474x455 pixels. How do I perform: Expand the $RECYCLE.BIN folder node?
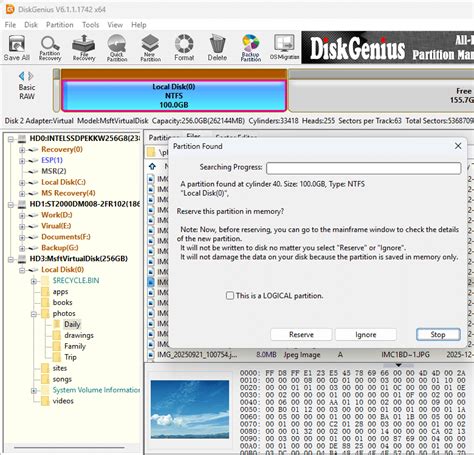coord(34,281)
